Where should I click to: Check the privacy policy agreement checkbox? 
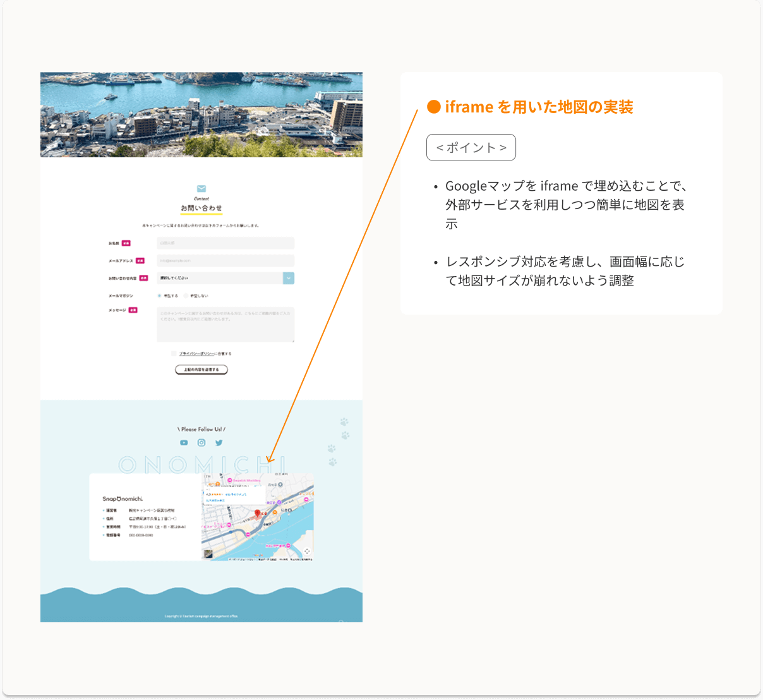coord(174,354)
